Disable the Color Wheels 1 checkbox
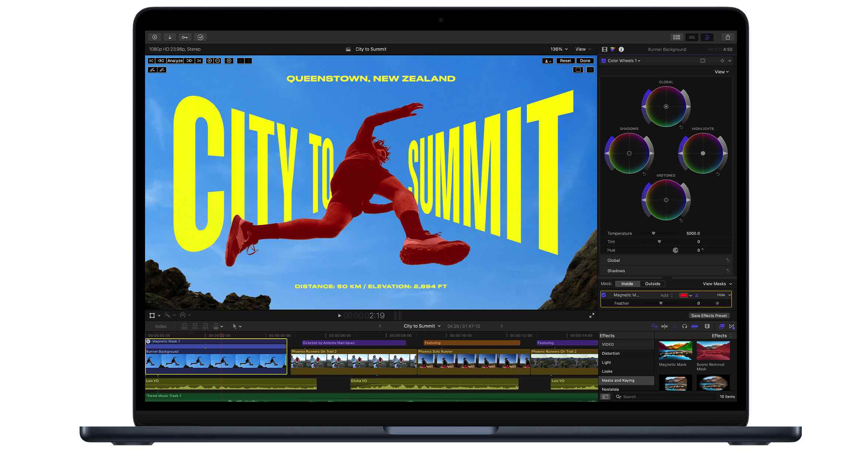The image size is (868, 451). [604, 61]
